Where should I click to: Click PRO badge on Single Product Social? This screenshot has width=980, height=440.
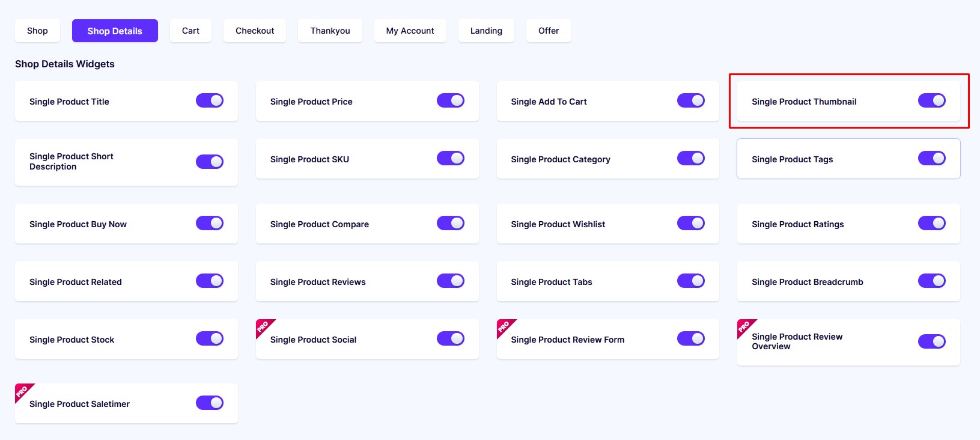[x=263, y=327]
